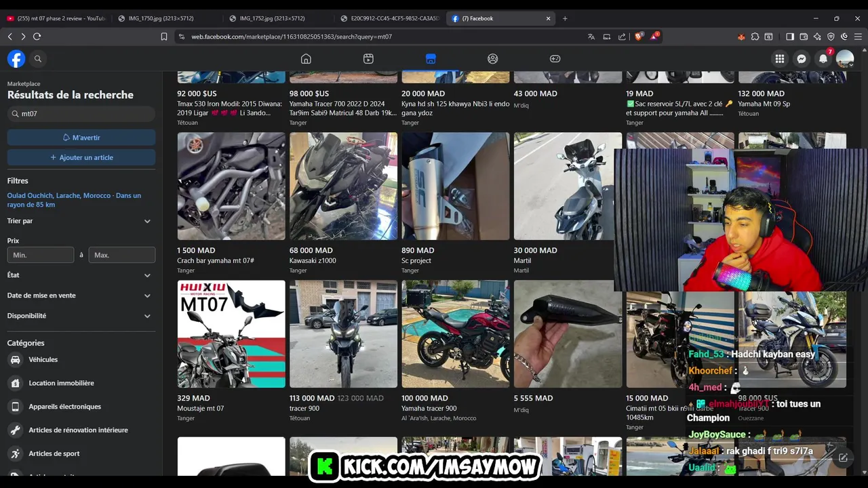
Task: Open Crach bar yamaha mt 07 listing photo
Action: pos(231,186)
